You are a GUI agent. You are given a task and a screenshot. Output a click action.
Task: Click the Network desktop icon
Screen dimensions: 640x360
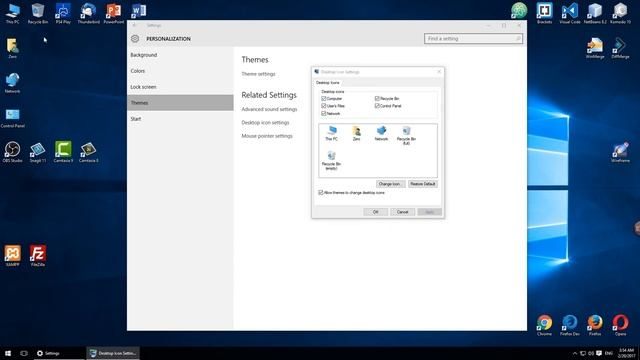pos(12,83)
